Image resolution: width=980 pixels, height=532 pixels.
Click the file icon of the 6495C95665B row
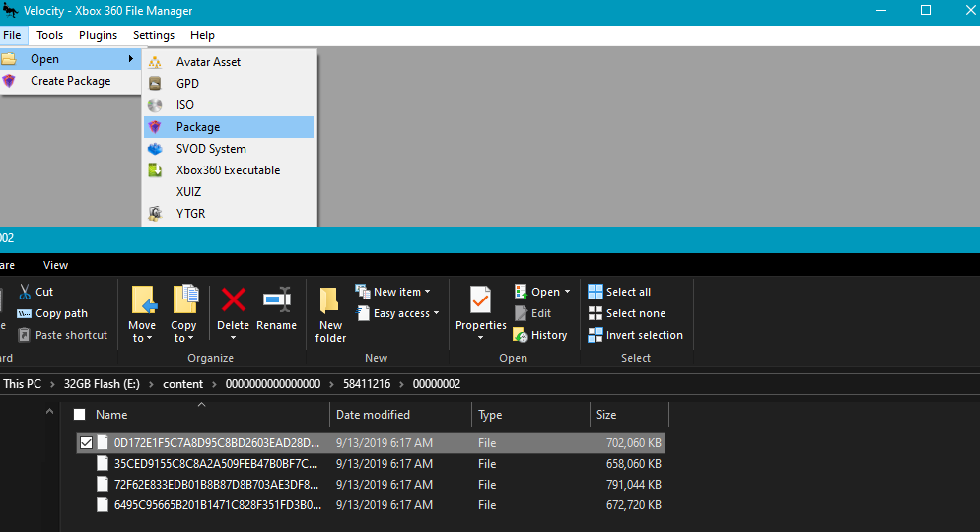pos(103,505)
